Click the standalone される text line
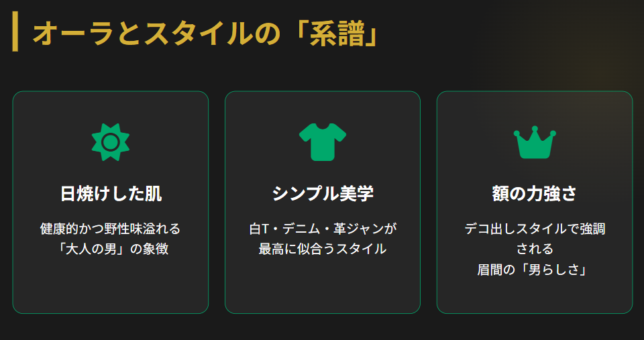 point(535,249)
